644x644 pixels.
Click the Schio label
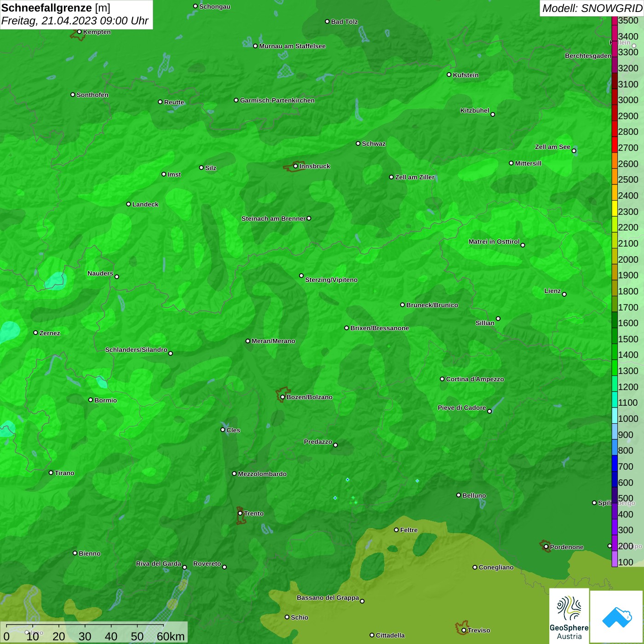point(299,617)
